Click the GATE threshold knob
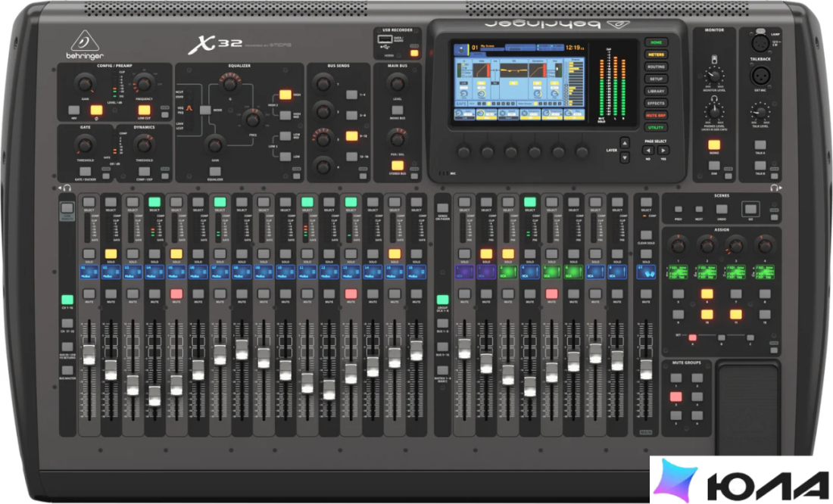The width and height of the screenshot is (833, 504). [85, 145]
